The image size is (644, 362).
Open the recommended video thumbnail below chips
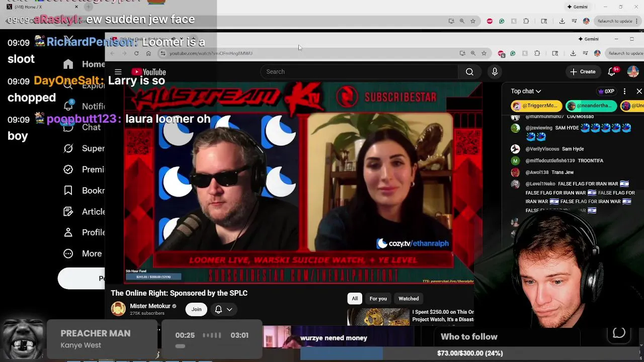click(x=378, y=317)
